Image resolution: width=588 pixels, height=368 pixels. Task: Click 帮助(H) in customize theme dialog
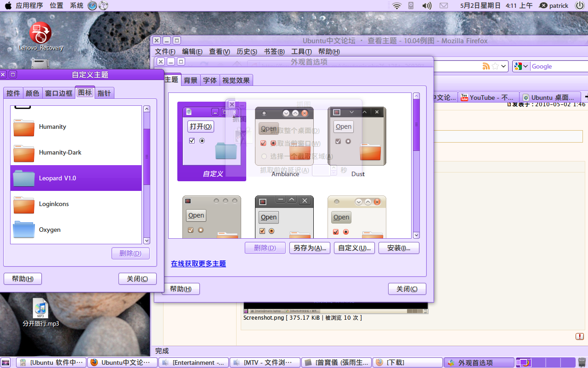coord(23,279)
